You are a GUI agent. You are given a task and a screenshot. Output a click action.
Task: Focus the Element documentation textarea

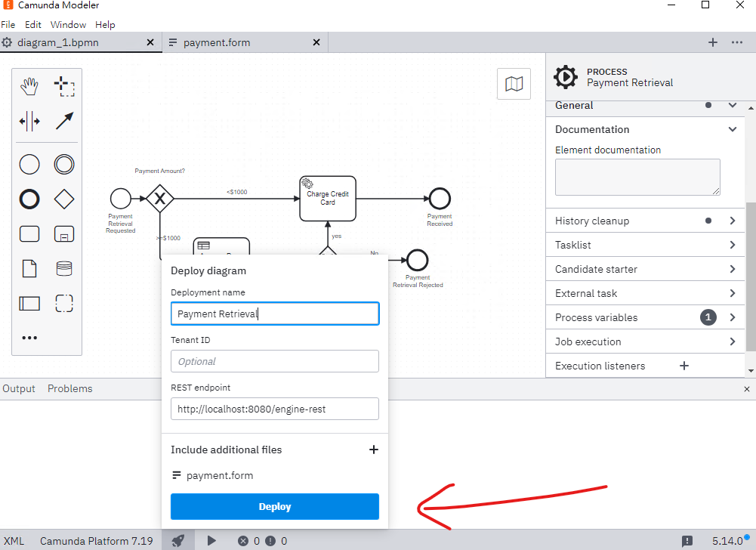click(637, 177)
